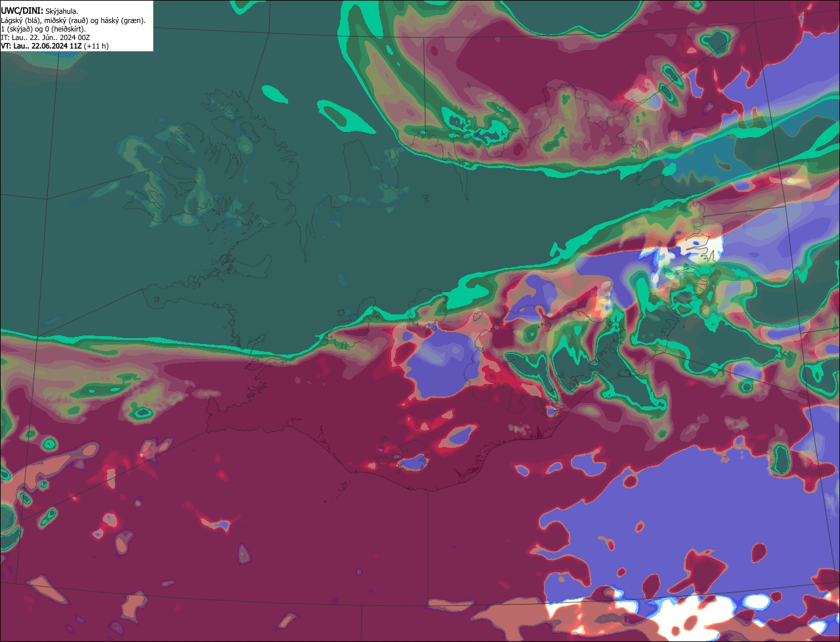This screenshot has width=840, height=642.
Task: Select the word "Skýjahula." in legend
Action: click(x=62, y=12)
